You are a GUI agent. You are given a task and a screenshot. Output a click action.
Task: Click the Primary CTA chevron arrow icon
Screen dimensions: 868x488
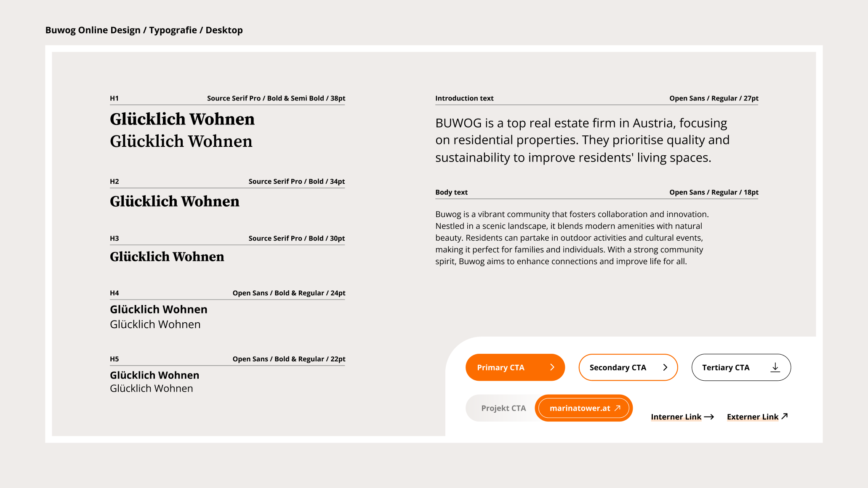(x=552, y=367)
